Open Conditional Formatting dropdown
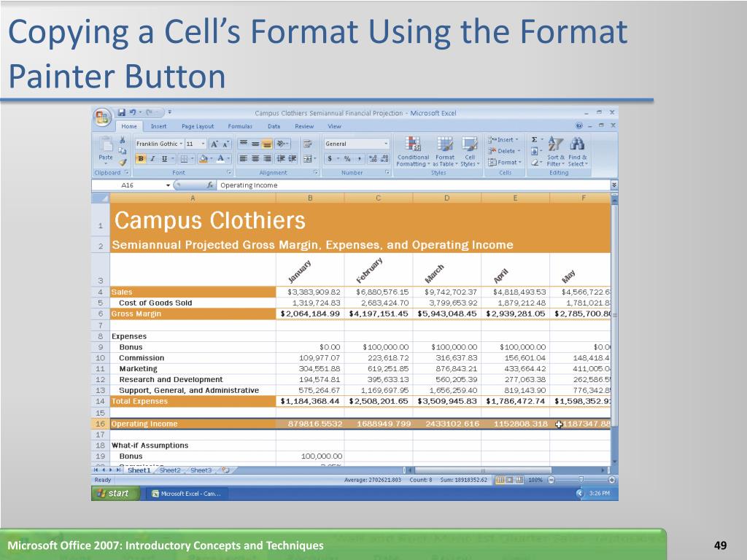 tap(413, 152)
